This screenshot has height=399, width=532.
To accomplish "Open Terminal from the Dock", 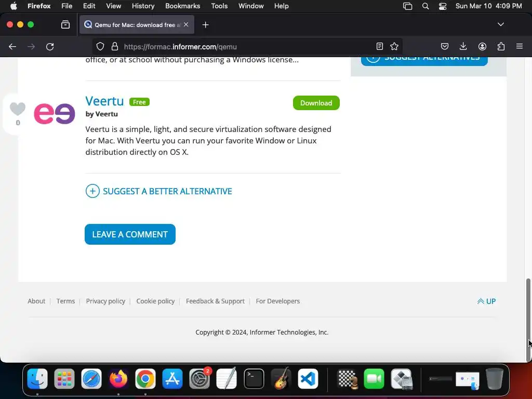I will point(254,378).
